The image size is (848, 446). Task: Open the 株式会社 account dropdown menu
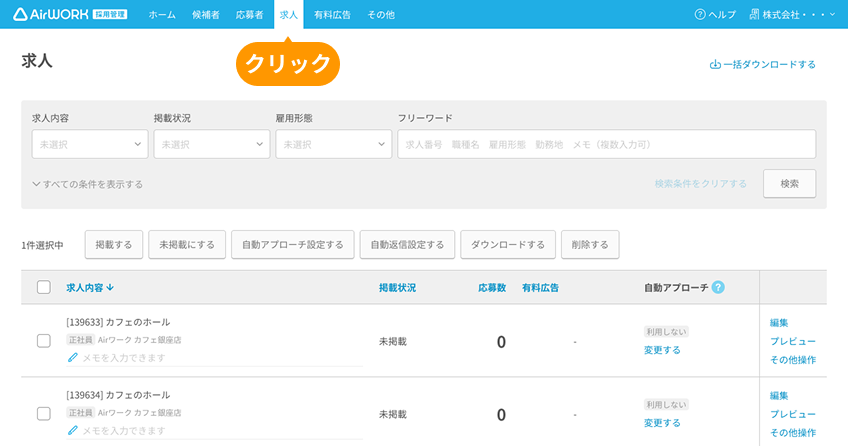792,15
